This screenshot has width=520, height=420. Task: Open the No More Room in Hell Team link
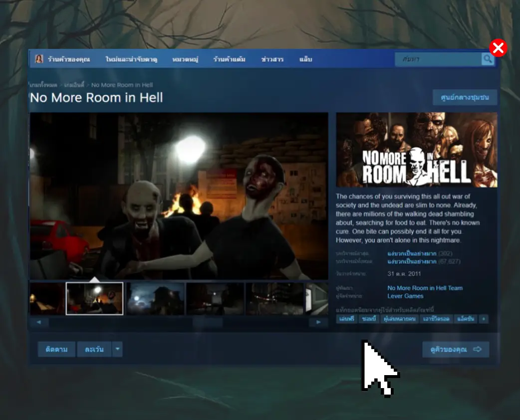[425, 288]
